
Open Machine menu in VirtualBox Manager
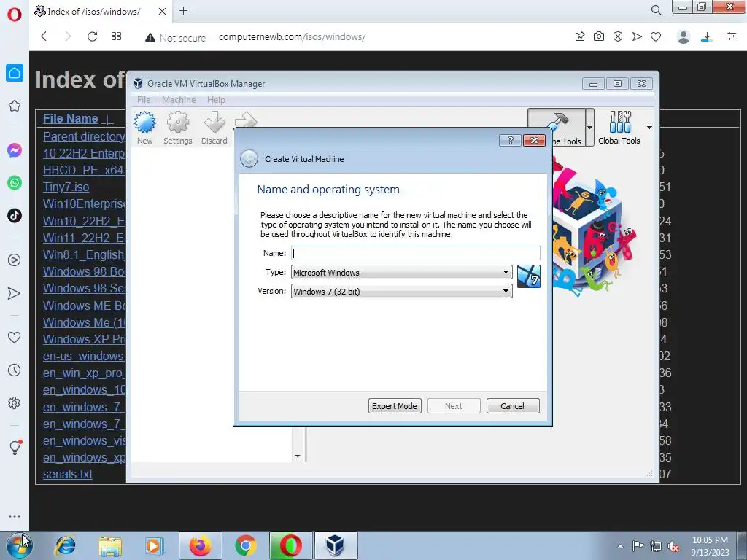(x=179, y=100)
